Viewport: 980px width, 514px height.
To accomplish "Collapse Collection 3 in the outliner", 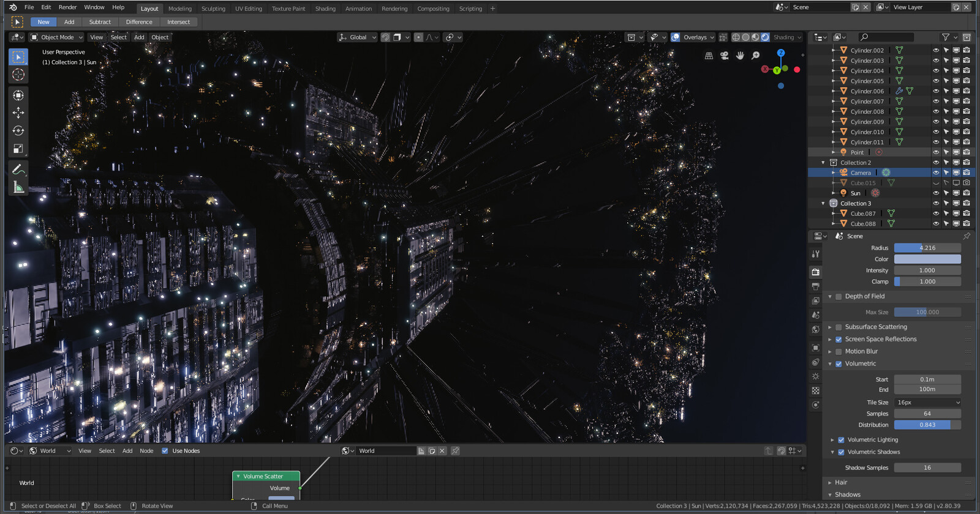I will coord(823,204).
